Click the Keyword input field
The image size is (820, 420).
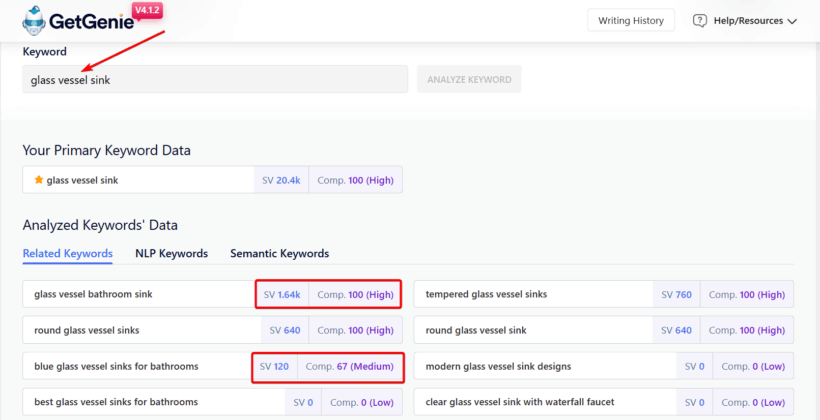coord(215,80)
